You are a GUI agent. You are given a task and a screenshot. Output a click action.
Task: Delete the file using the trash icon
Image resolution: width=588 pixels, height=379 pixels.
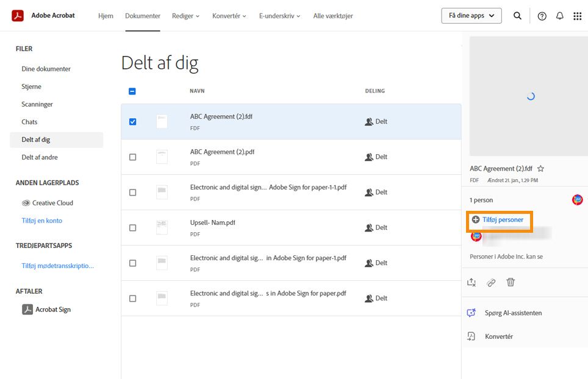point(511,282)
